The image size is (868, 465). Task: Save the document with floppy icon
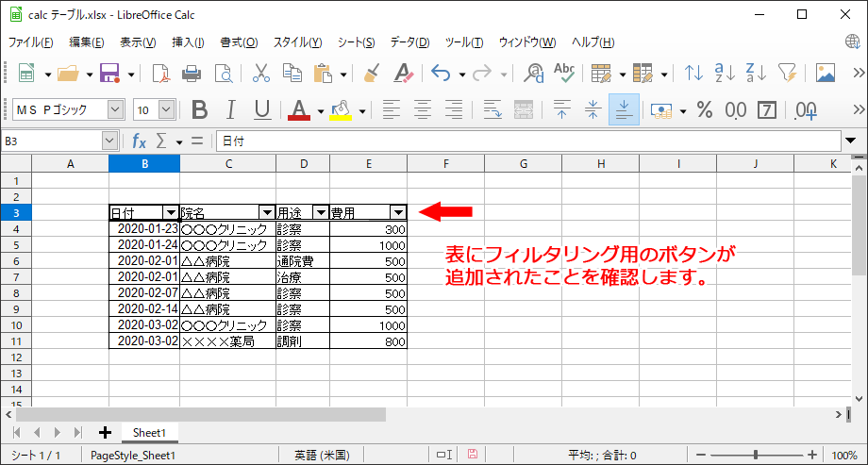[x=109, y=73]
